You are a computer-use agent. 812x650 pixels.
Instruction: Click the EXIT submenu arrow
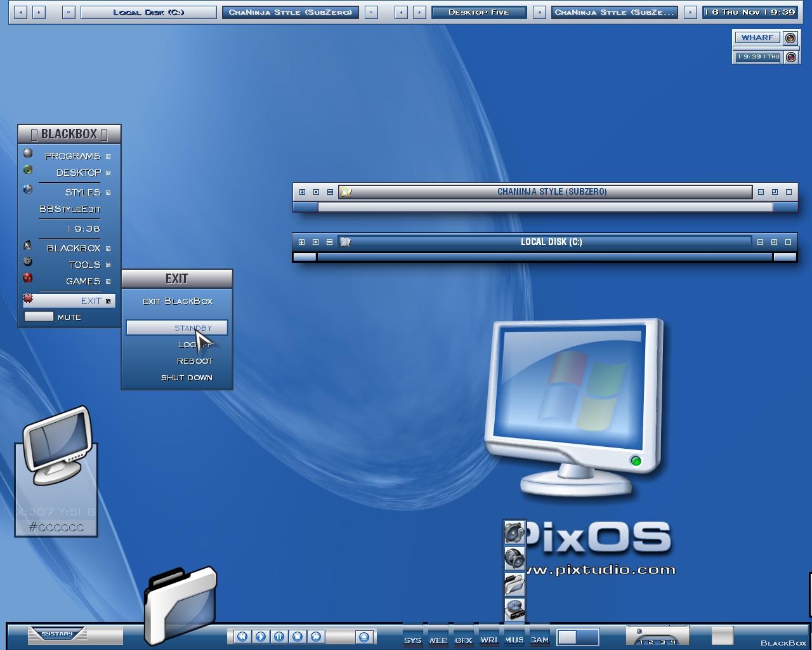click(108, 301)
